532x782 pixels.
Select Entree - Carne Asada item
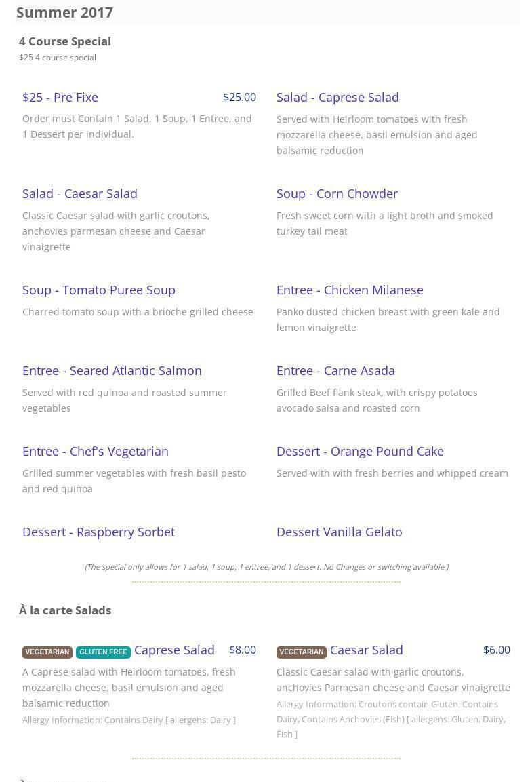coord(335,370)
